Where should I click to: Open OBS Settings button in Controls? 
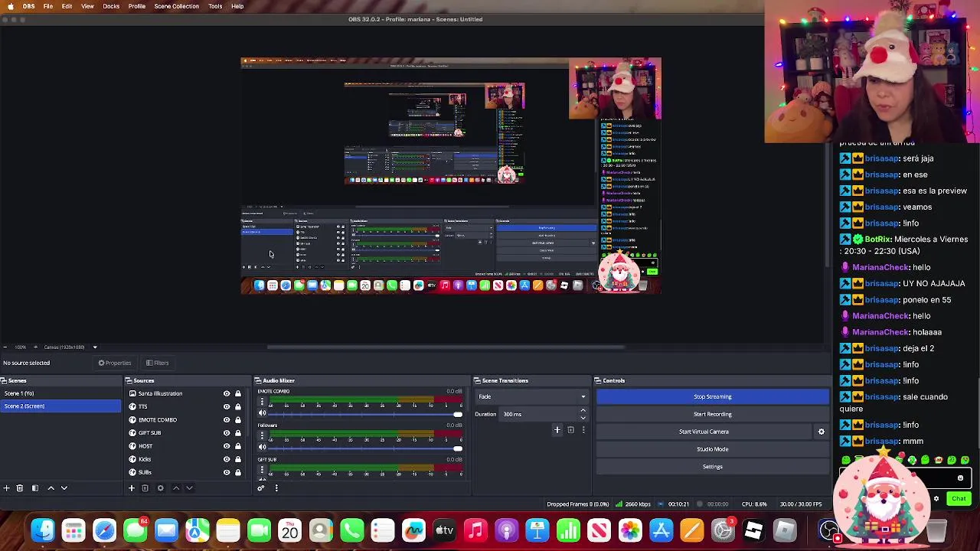tap(712, 467)
